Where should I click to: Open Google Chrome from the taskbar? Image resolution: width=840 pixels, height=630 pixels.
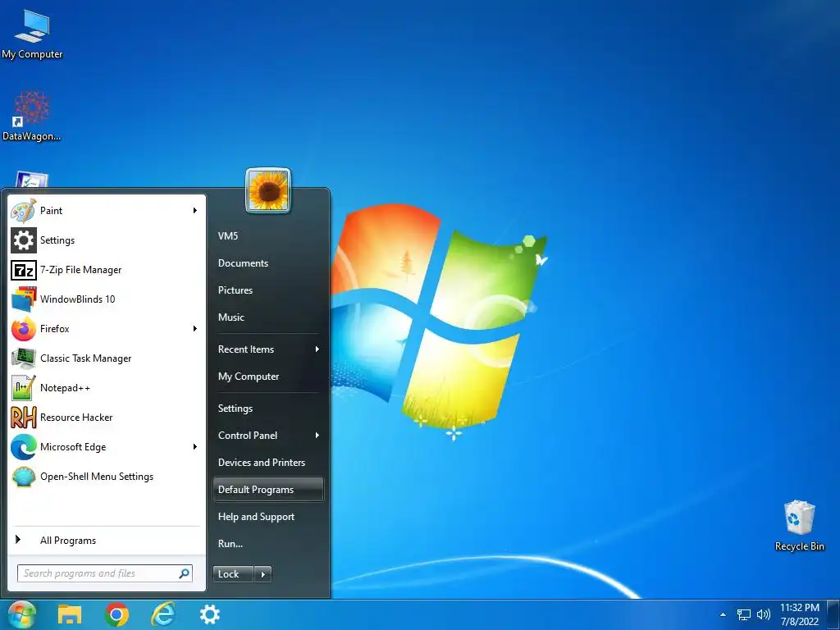[x=116, y=614]
